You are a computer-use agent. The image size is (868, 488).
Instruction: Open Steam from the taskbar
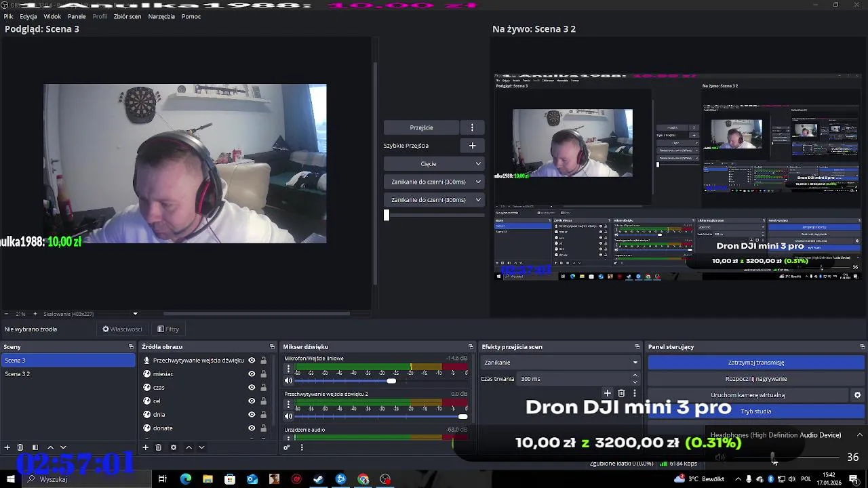click(318, 479)
